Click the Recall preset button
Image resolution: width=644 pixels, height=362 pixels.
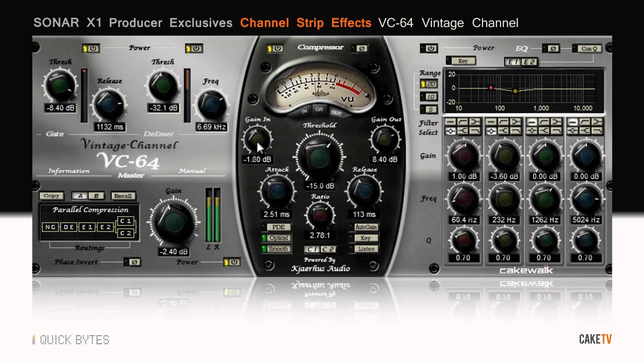(122, 196)
